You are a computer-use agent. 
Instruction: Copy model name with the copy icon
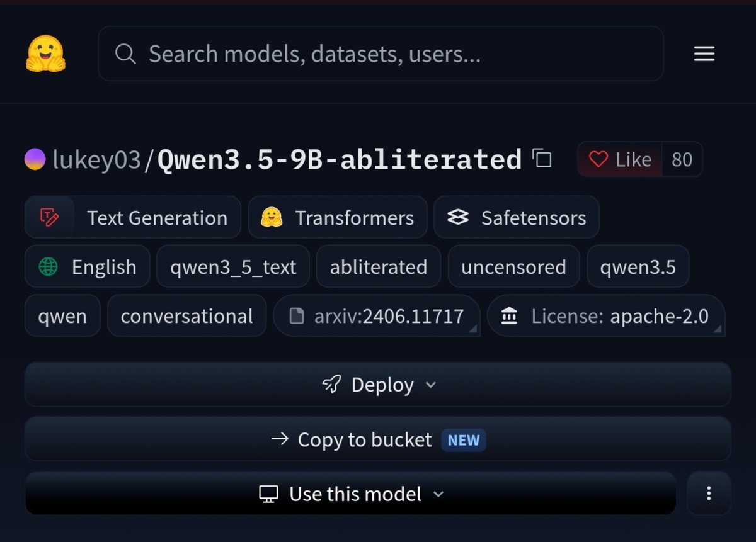542,159
